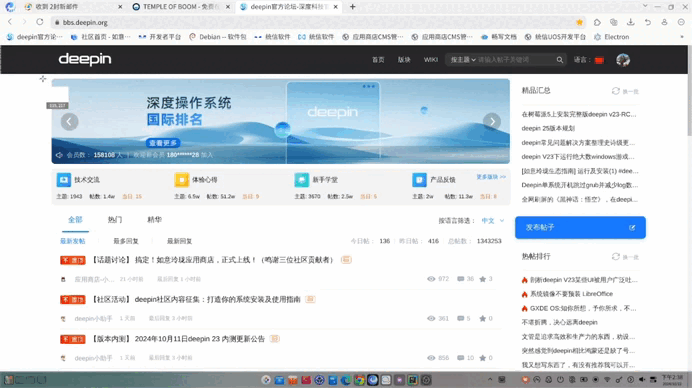Open the 版块 header menu item

pos(404,60)
